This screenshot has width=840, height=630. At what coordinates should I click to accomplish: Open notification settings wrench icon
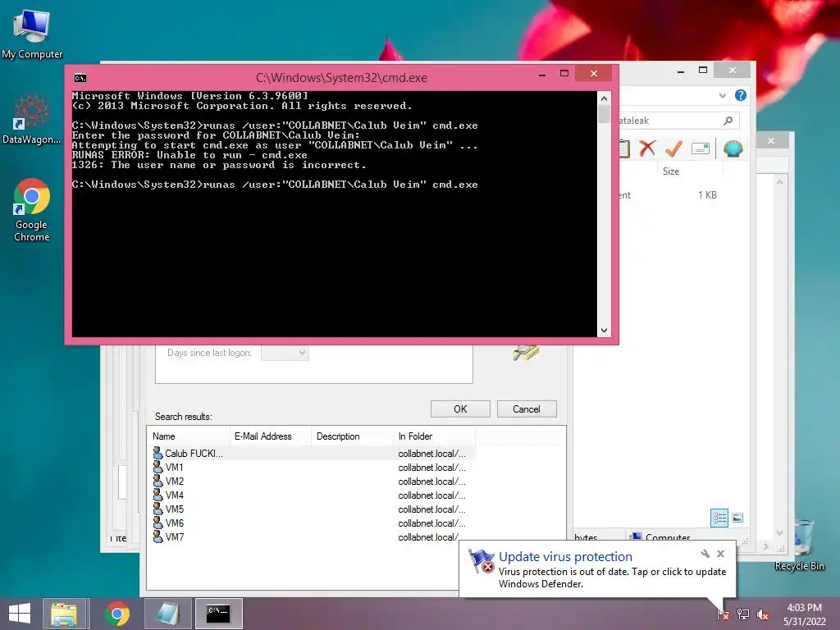coord(705,554)
